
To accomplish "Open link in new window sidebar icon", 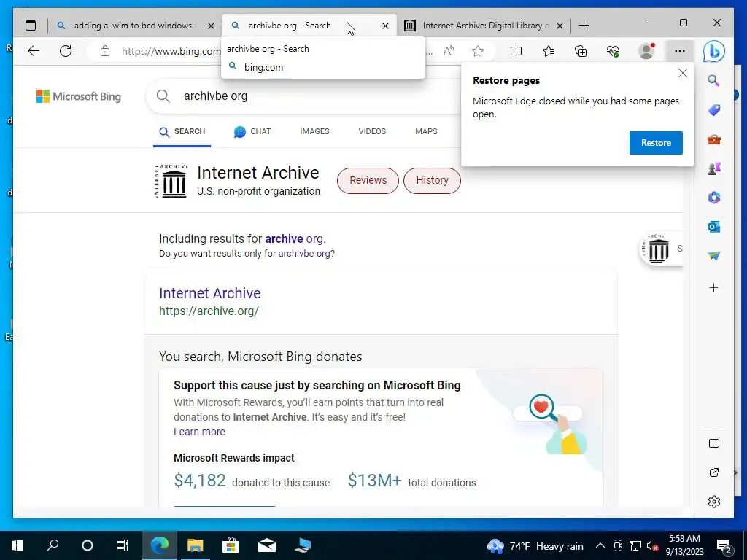I will pos(713,472).
